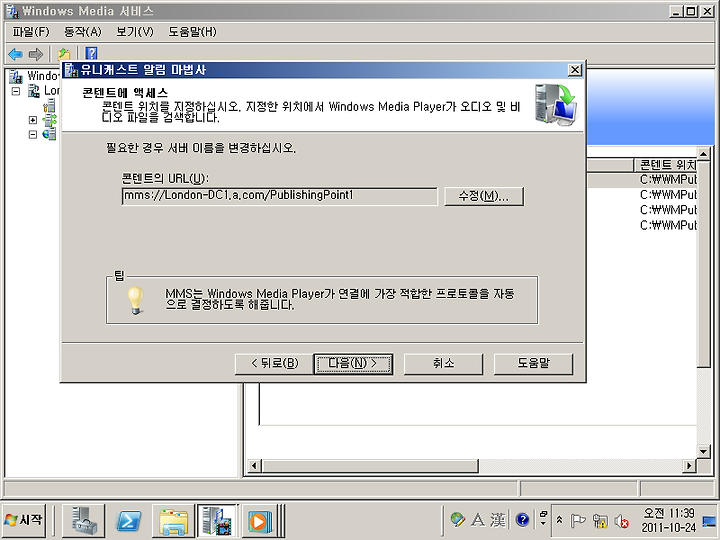Image resolution: width=720 pixels, height=540 pixels.
Task: Click the Up one level folder icon
Action: 64,54
